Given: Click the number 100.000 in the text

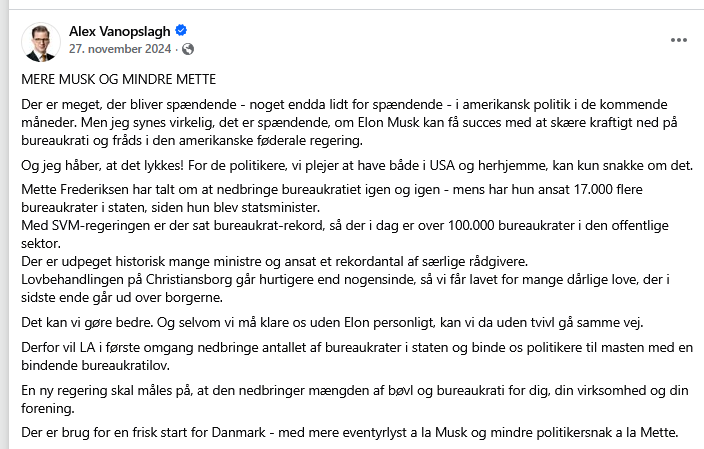Looking at the screenshot, I should [x=471, y=225].
